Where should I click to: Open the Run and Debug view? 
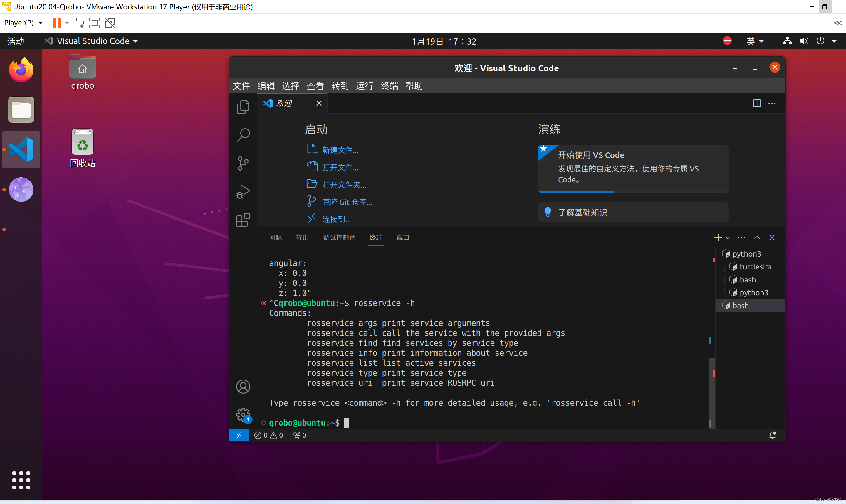point(243,192)
